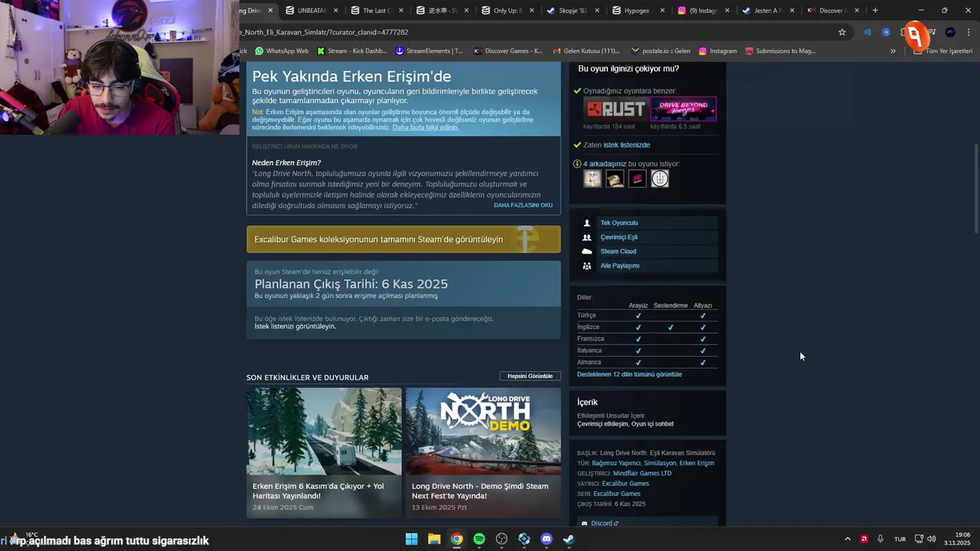Click the volume speaker tray icon

(932, 539)
